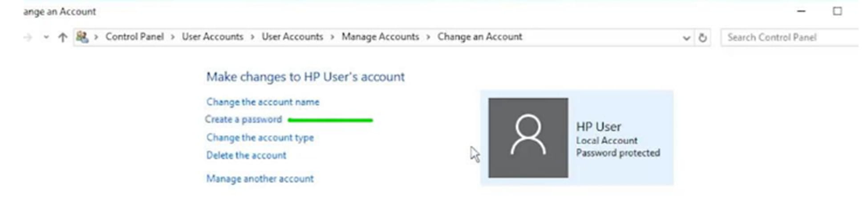
Task: Click the forward navigation arrow
Action: [28, 37]
